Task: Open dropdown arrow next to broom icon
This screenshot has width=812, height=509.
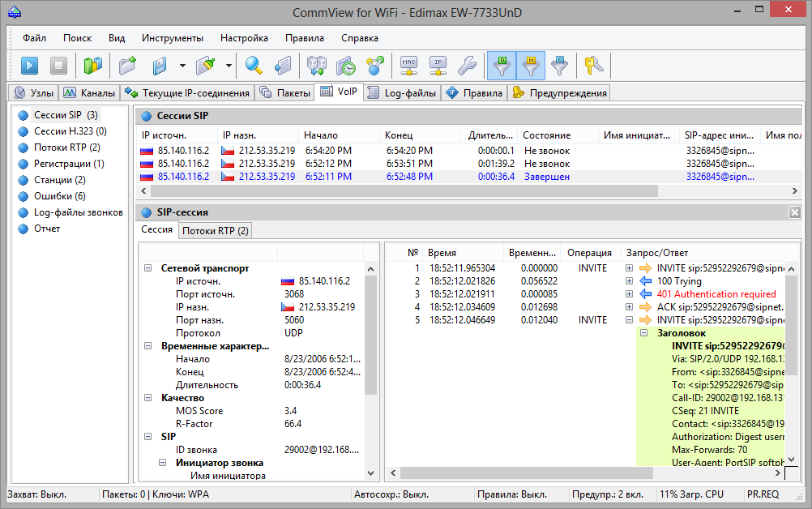Action: (x=229, y=66)
